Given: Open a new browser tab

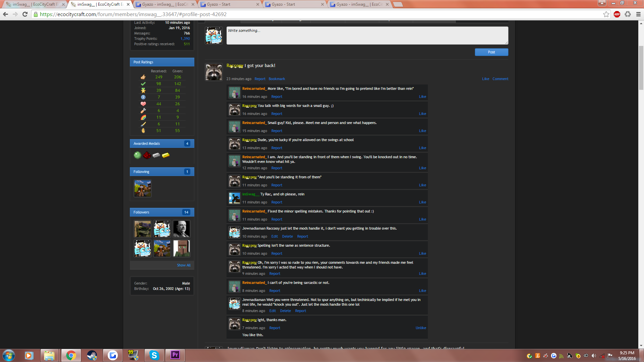Looking at the screenshot, I should tap(398, 4).
